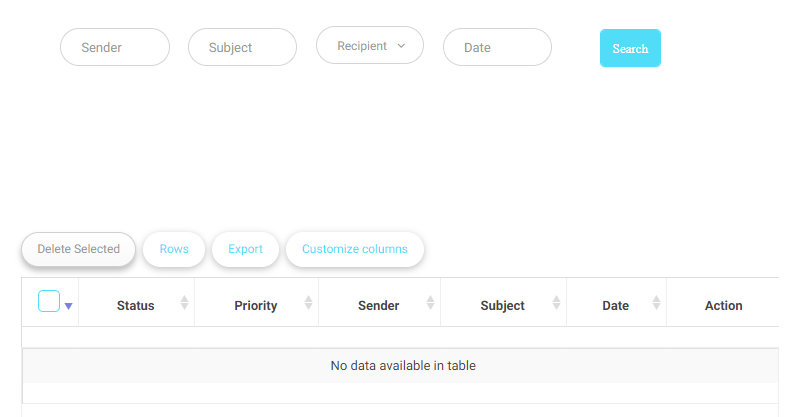796x417 pixels.
Task: Open the Export options
Action: tap(245, 249)
